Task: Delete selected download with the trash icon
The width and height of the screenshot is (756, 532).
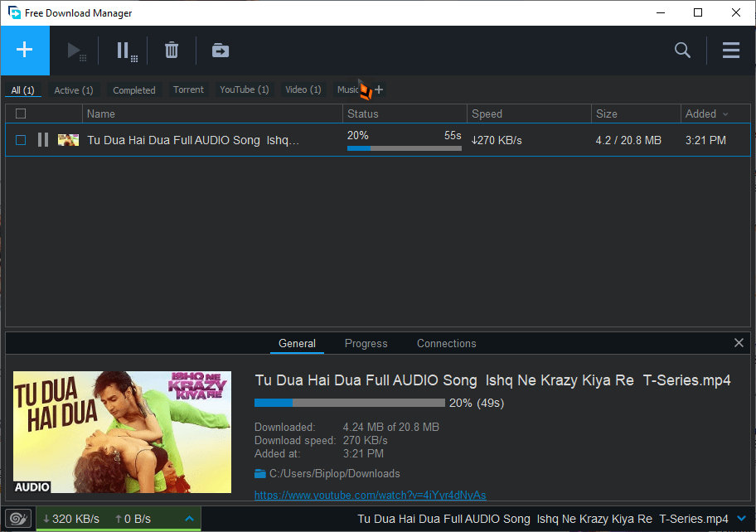Action: pyautogui.click(x=172, y=50)
